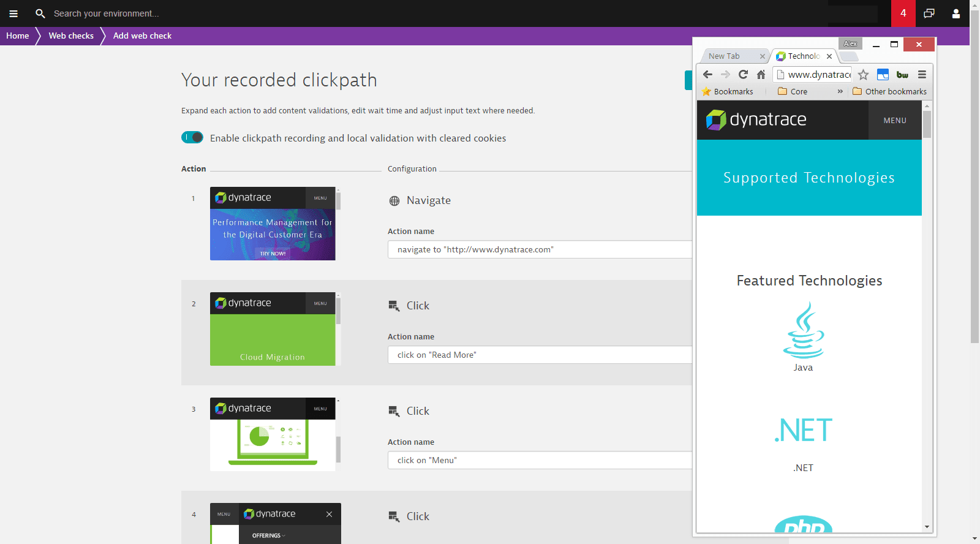Switch to the Technologies browser tab
Viewport: 980px width, 544px height.
click(x=803, y=56)
